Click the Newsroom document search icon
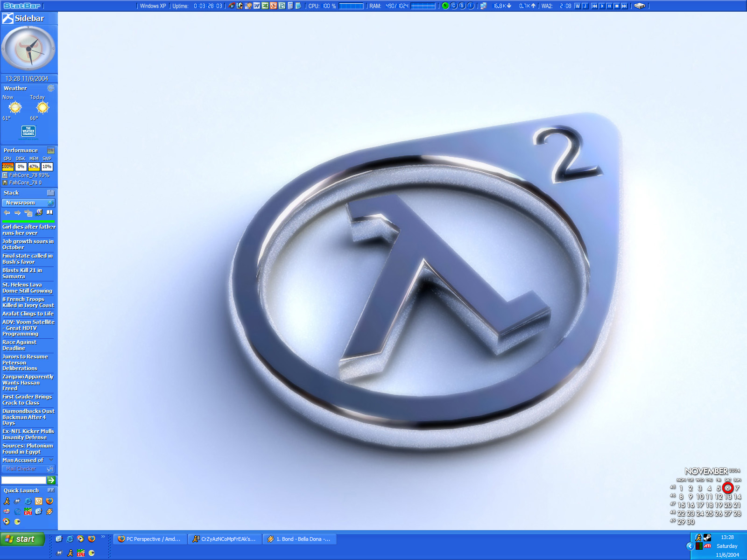The width and height of the screenshot is (747, 560). click(x=39, y=213)
